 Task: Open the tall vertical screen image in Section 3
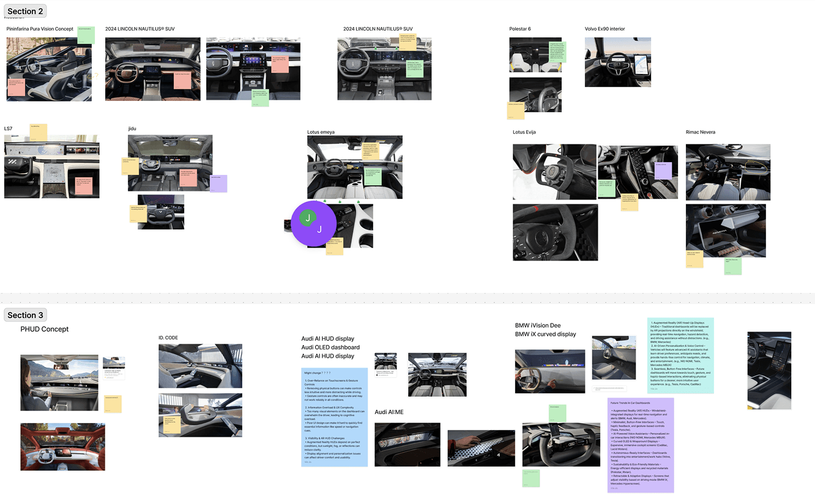click(x=769, y=371)
